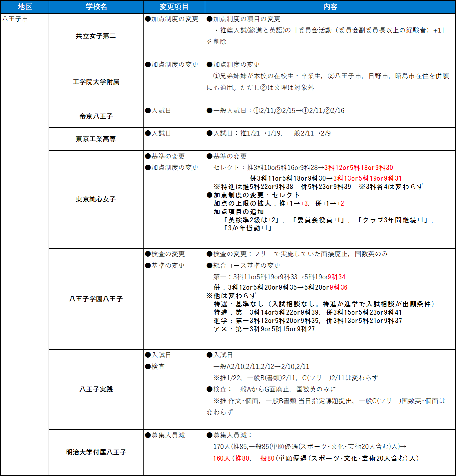456x476 pixels.
Task: Click 検査の変更 in 八王子学園八王子 change-item cell
Action: pyautogui.click(x=165, y=254)
